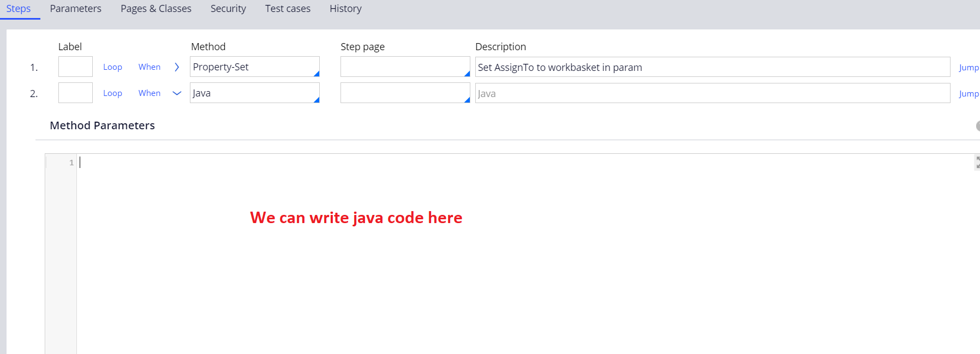Click the Jump link on step 1
The image size is (980, 354).
[x=969, y=68]
